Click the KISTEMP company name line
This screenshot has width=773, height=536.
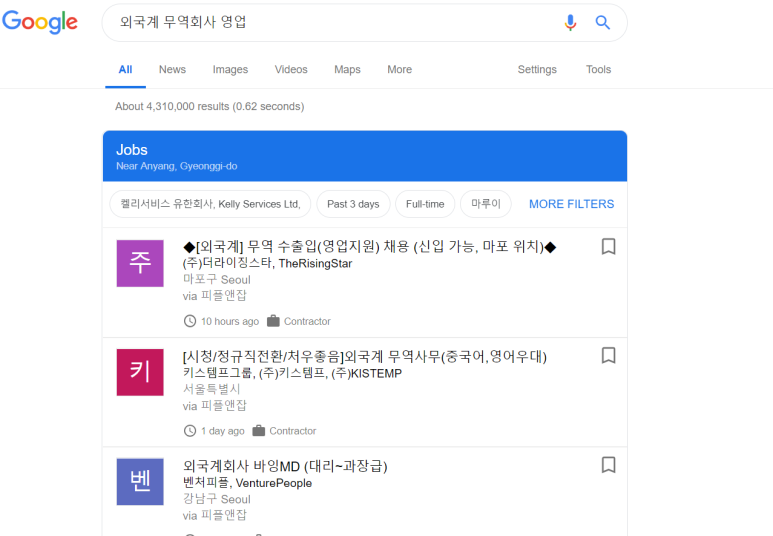[x=292, y=373]
